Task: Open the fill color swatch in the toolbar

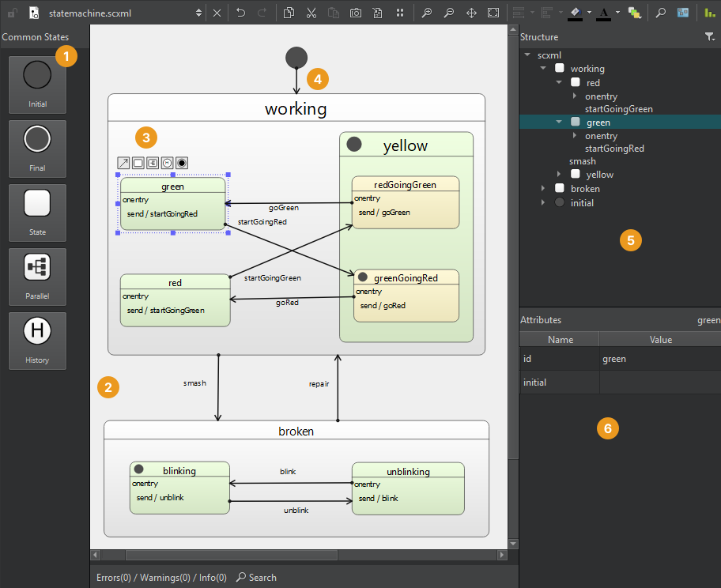Action: 575,13
